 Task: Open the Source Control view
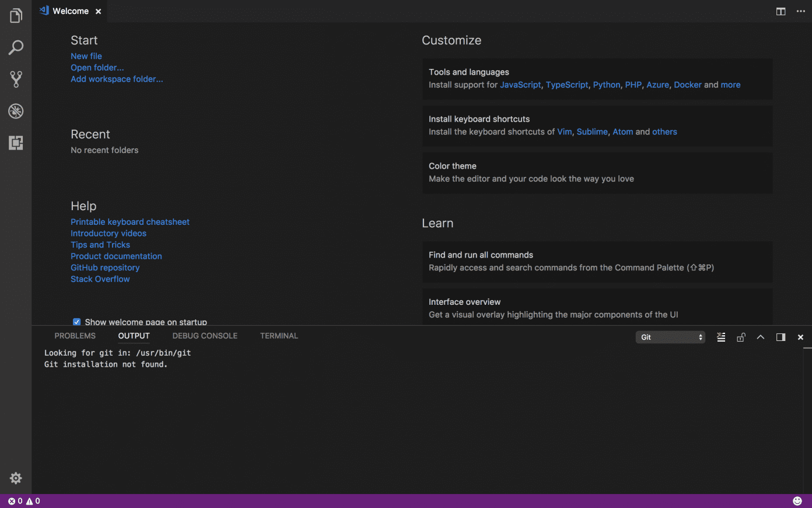(x=16, y=79)
